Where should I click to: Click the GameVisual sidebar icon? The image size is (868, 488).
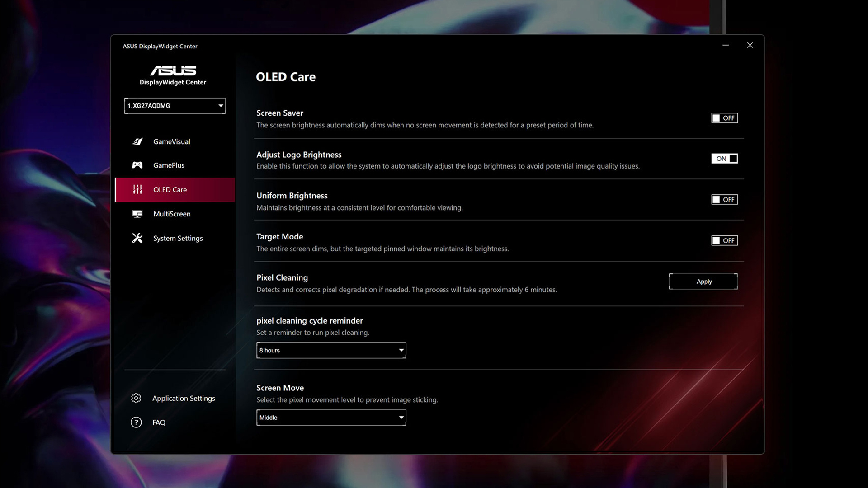coord(137,141)
